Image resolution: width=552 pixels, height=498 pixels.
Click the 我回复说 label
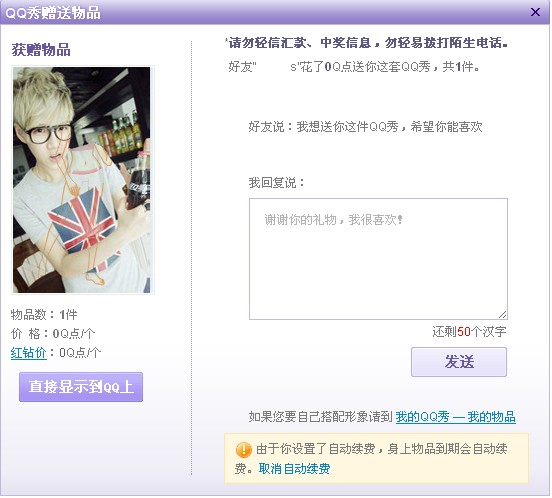(x=276, y=183)
